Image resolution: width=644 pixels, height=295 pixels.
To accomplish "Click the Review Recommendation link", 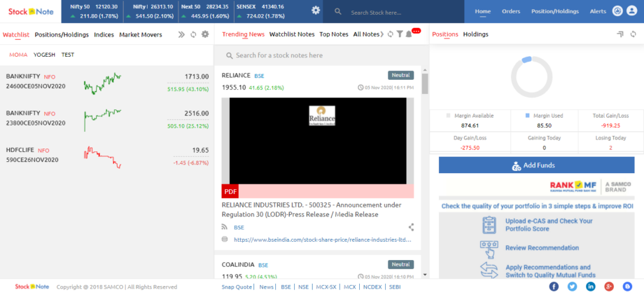I will pos(542,248).
